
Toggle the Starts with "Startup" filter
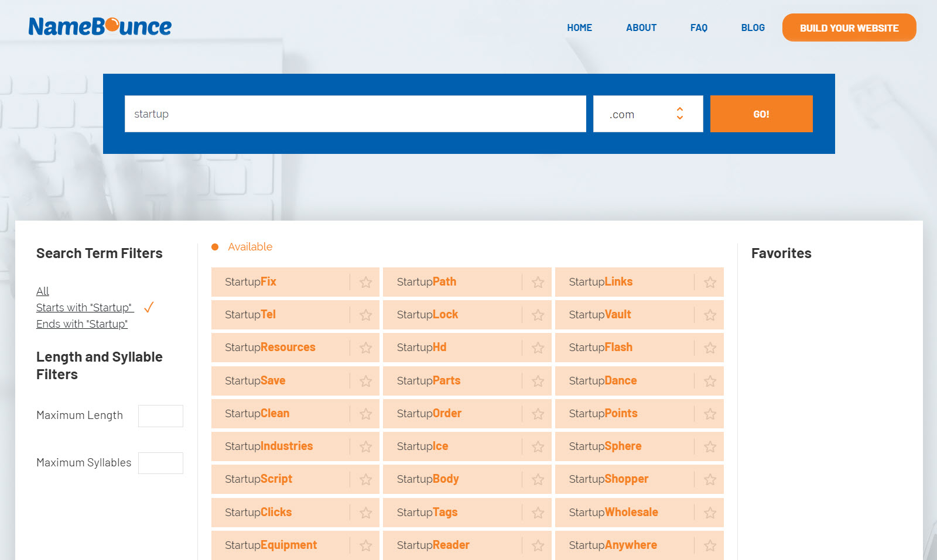pos(85,308)
